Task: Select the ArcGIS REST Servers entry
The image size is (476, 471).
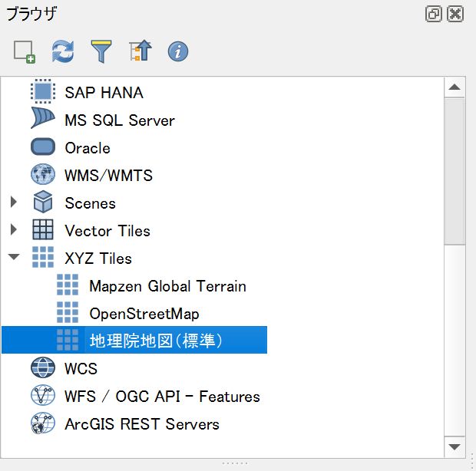Action: click(142, 424)
